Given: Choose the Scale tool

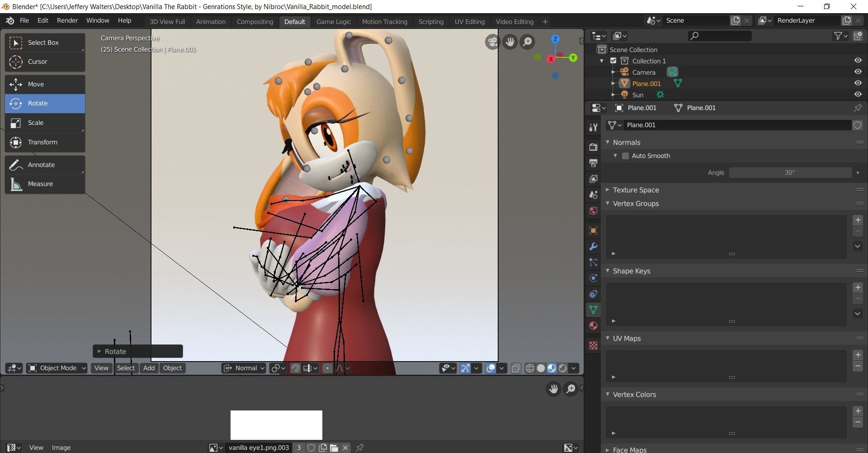Looking at the screenshot, I should 45,123.
